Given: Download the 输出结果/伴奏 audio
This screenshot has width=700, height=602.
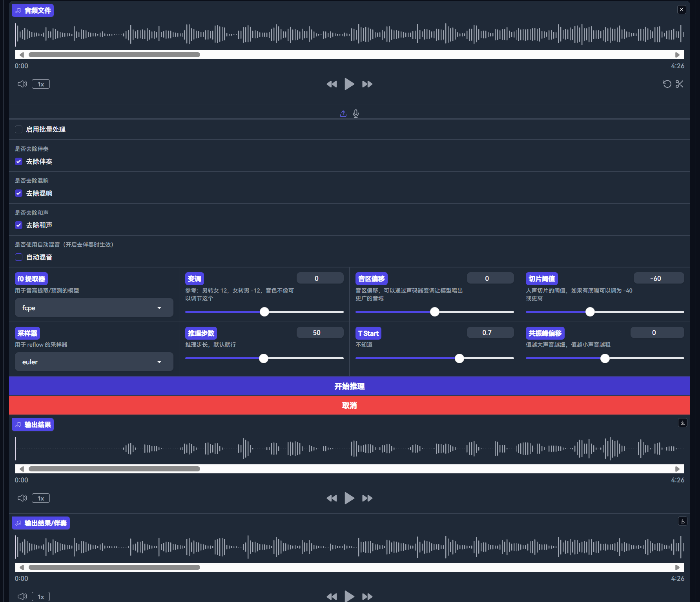Looking at the screenshot, I should pyautogui.click(x=683, y=521).
